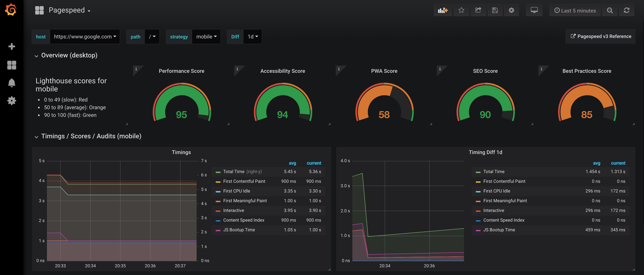Click the Grafana logo home icon
This screenshot has height=275, width=644.
(11, 10)
